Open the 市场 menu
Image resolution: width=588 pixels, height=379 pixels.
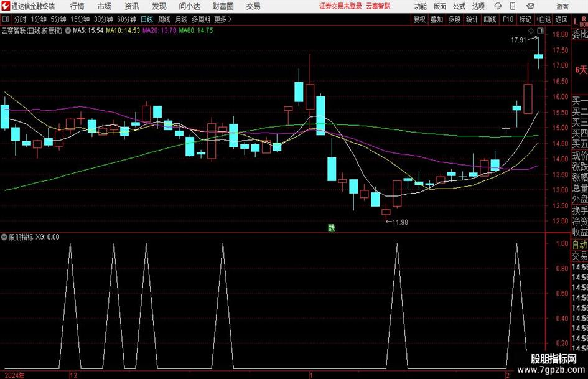(105, 6)
